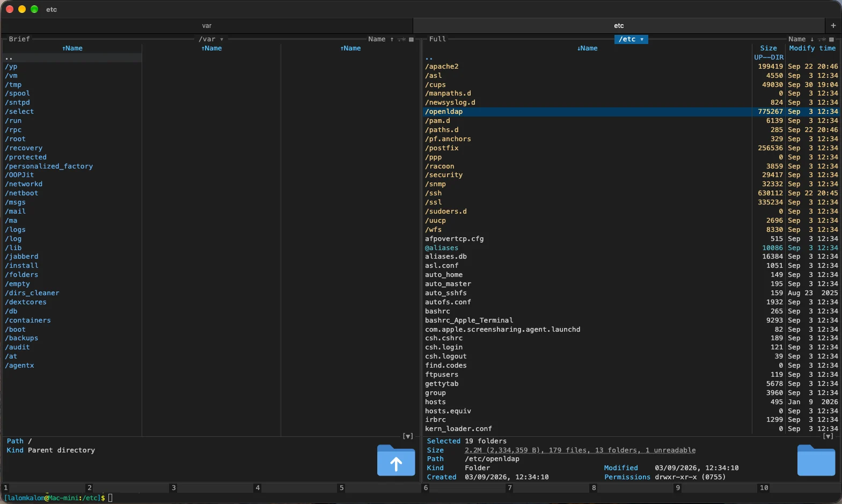Click the blue folder preview icon for openldap
Image resolution: width=842 pixels, height=504 pixels.
(x=816, y=461)
